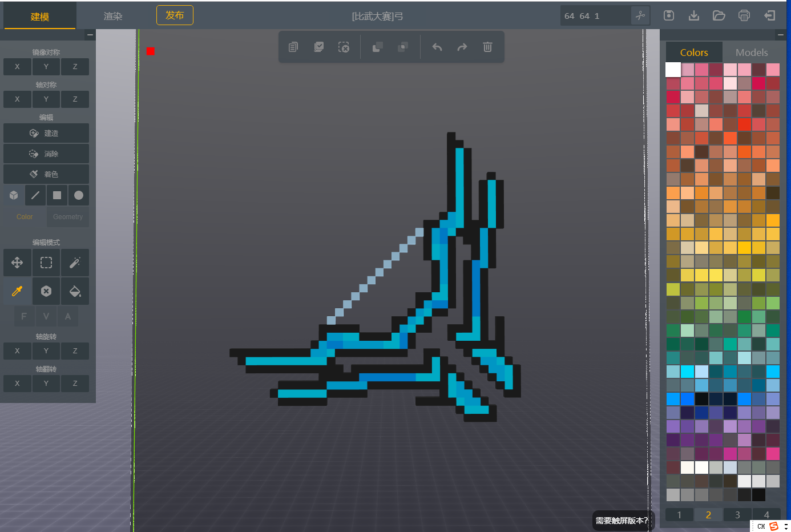Toggle 轴对称 axial symmetry X
The width and height of the screenshot is (791, 532).
pos(17,99)
